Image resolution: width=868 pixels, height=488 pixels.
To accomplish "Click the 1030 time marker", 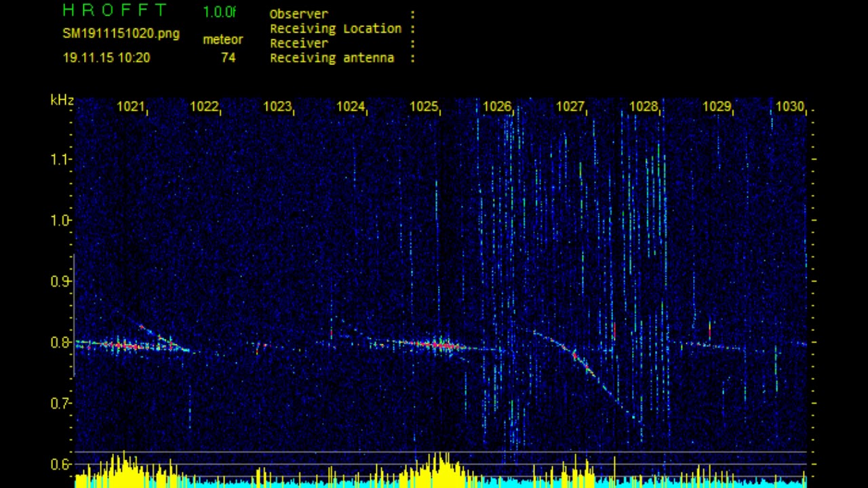I will coord(789,106).
